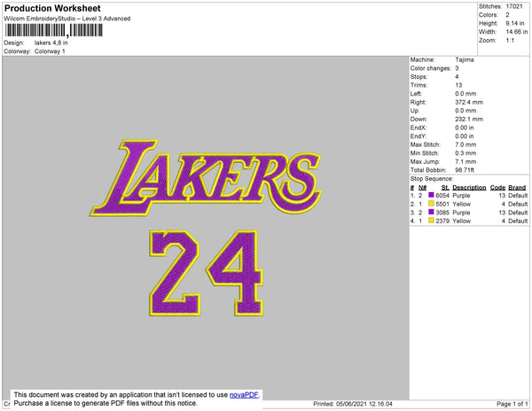Select the Down value '232.1 mm'

pyautogui.click(x=469, y=119)
